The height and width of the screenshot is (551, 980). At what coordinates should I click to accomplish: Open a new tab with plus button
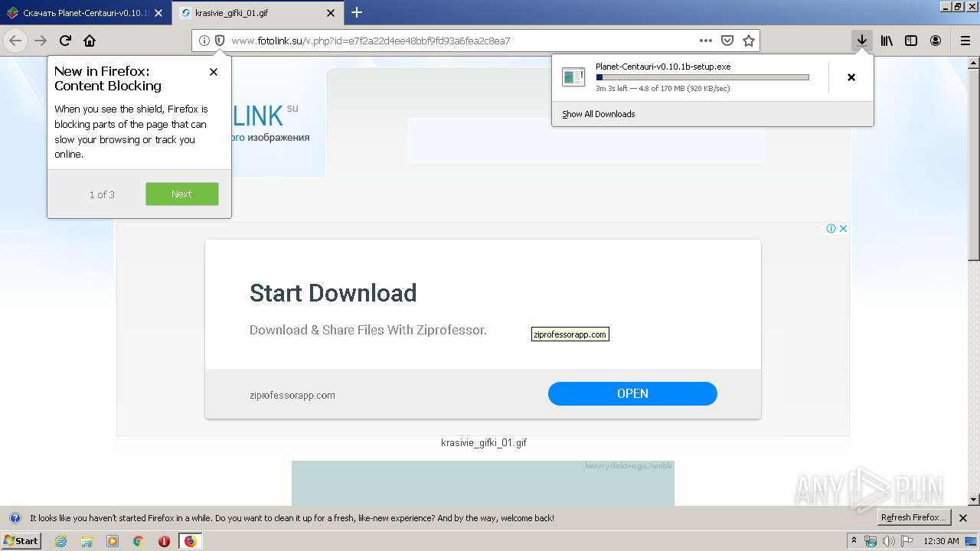click(x=356, y=12)
